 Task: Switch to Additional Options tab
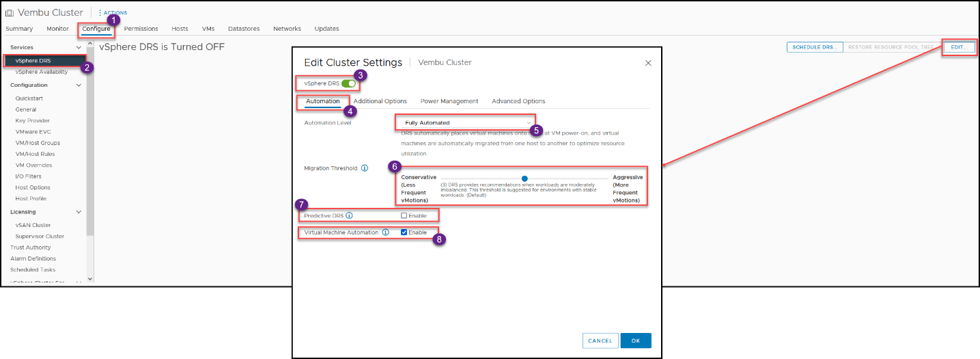(380, 101)
